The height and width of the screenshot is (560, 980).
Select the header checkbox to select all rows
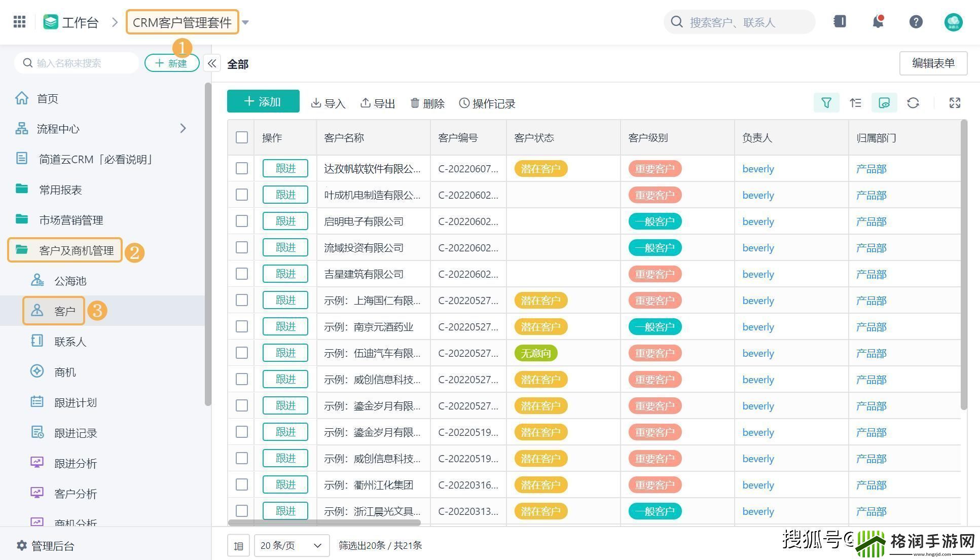[241, 137]
